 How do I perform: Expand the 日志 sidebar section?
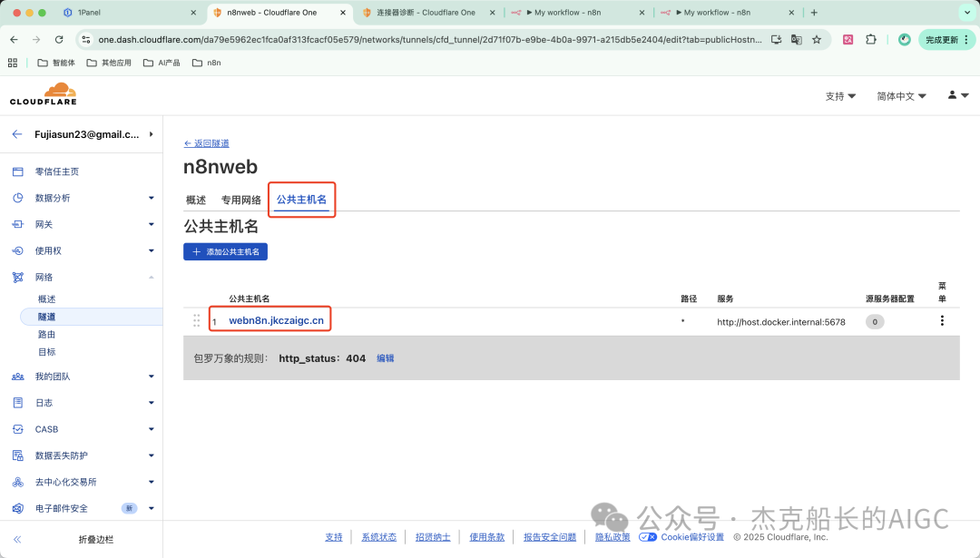coord(152,403)
